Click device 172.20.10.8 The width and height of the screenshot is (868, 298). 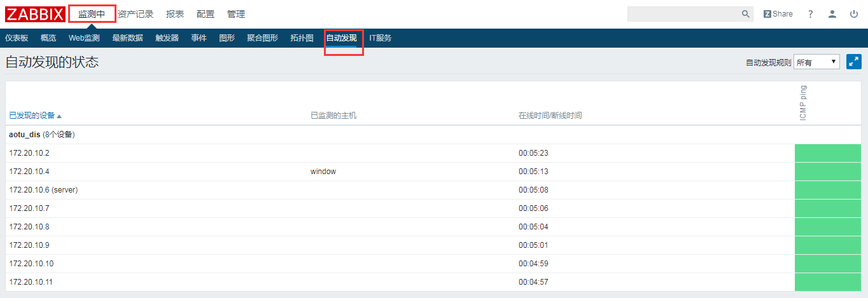pos(29,227)
